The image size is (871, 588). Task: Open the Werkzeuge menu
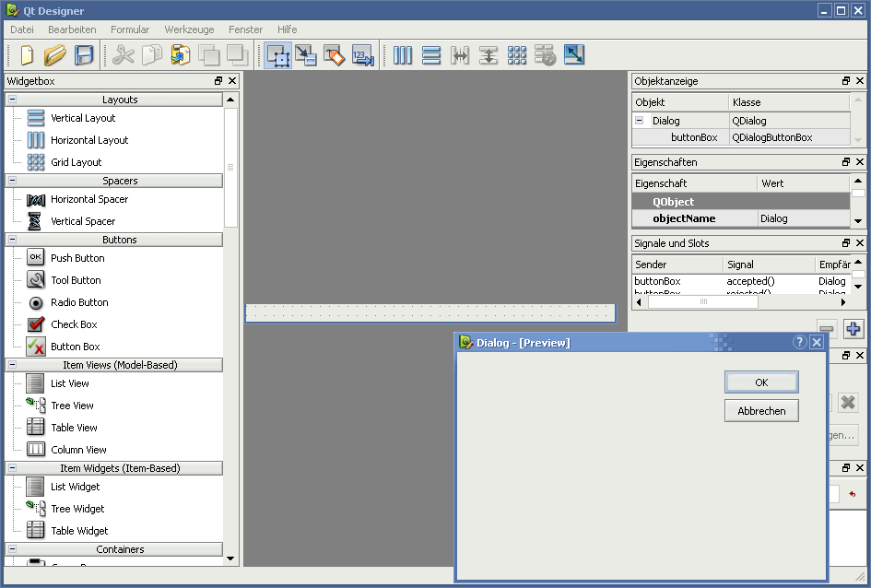tap(189, 29)
